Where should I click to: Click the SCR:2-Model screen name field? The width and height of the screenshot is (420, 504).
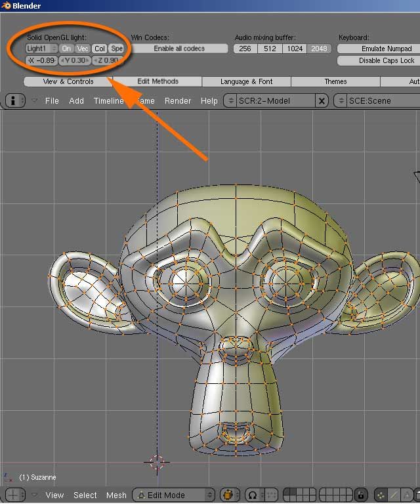(276, 101)
